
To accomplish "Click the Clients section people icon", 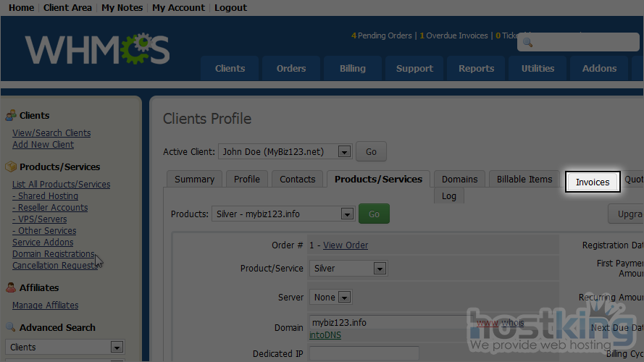I will 10,116.
